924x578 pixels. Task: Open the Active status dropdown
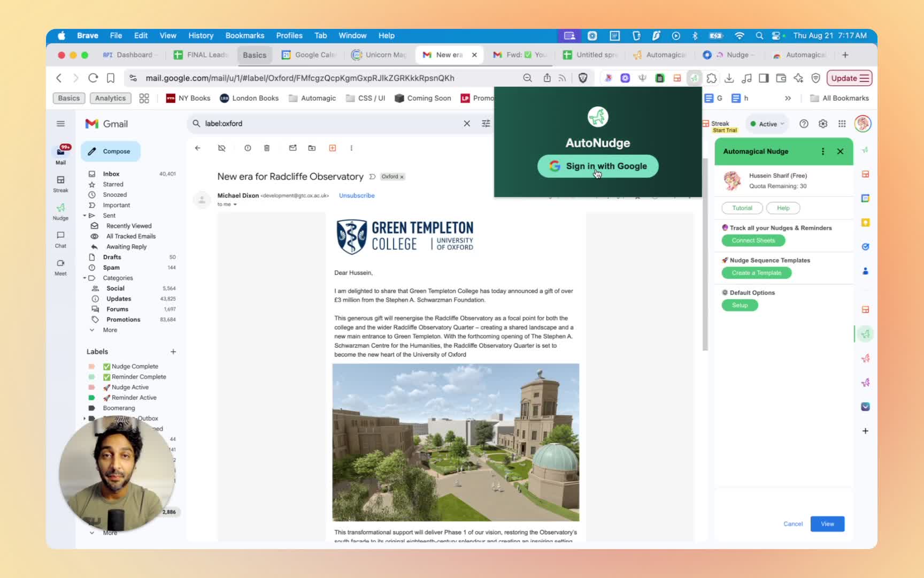pyautogui.click(x=767, y=124)
